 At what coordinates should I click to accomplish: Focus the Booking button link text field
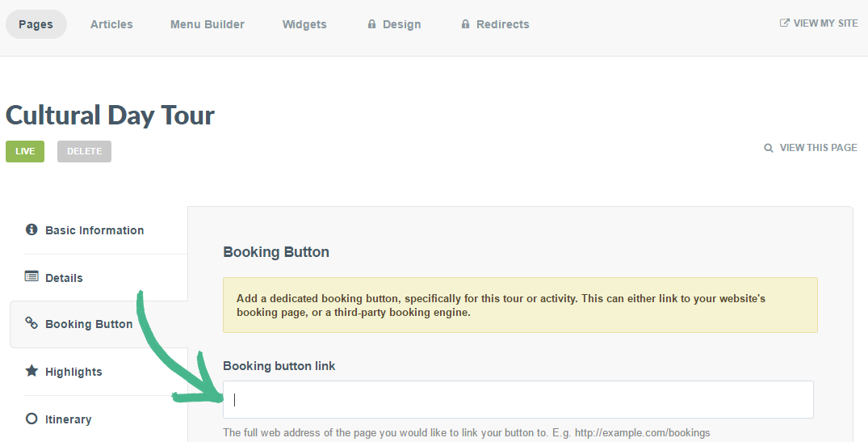(518, 399)
